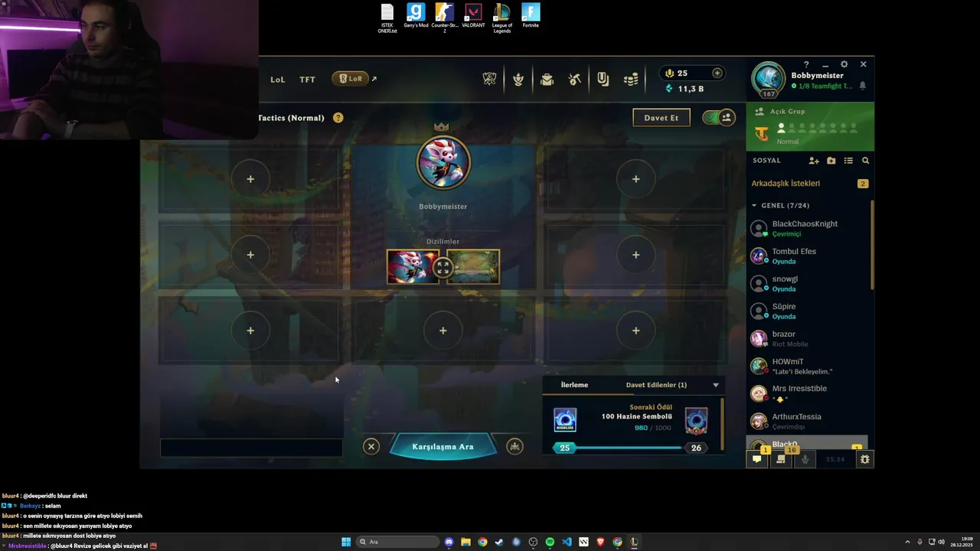Click the Açık Grup party panel

tap(810, 126)
